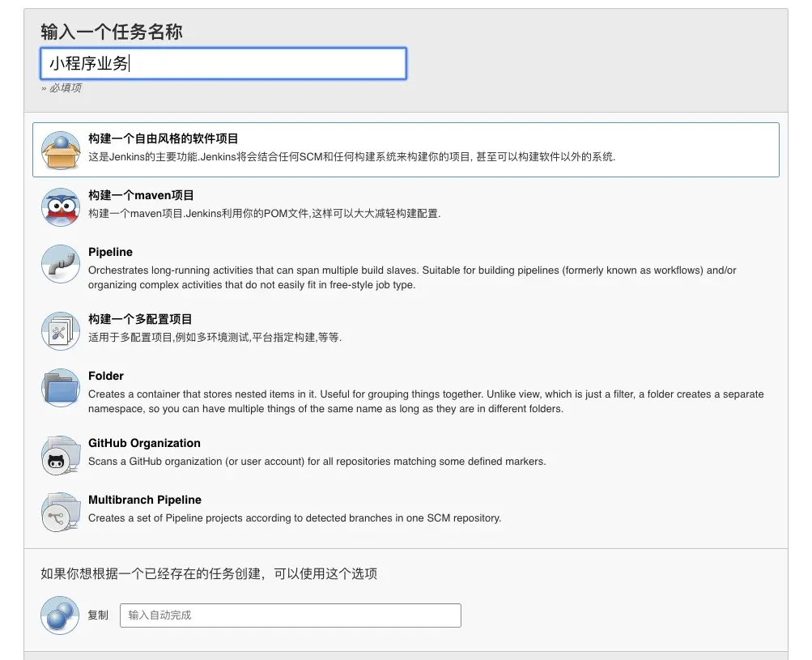Choose the Pipeline title
The width and height of the screenshot is (812, 660).
click(110, 253)
